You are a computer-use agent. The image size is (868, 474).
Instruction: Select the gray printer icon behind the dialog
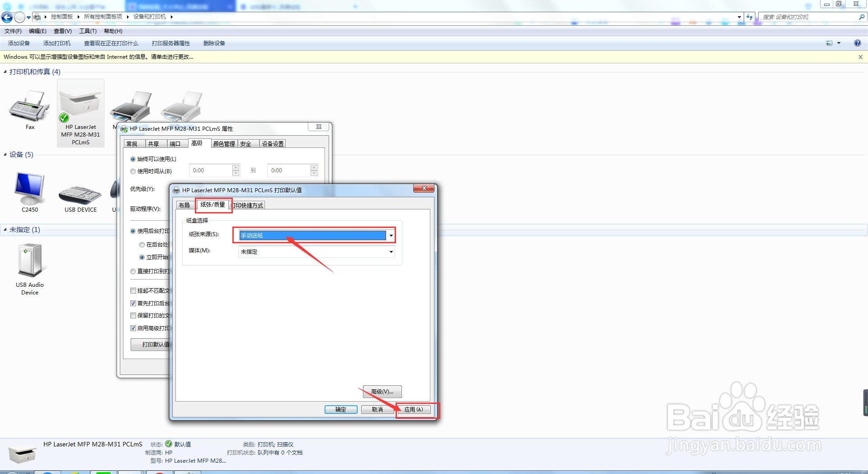(182, 106)
